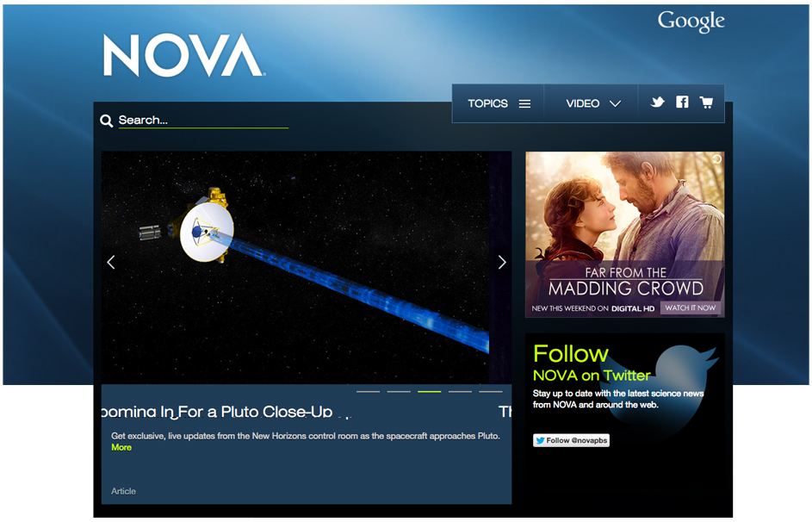The height and width of the screenshot is (522, 812).
Task: Click WATCH IT NOW on the movie ad
Action: [x=690, y=308]
